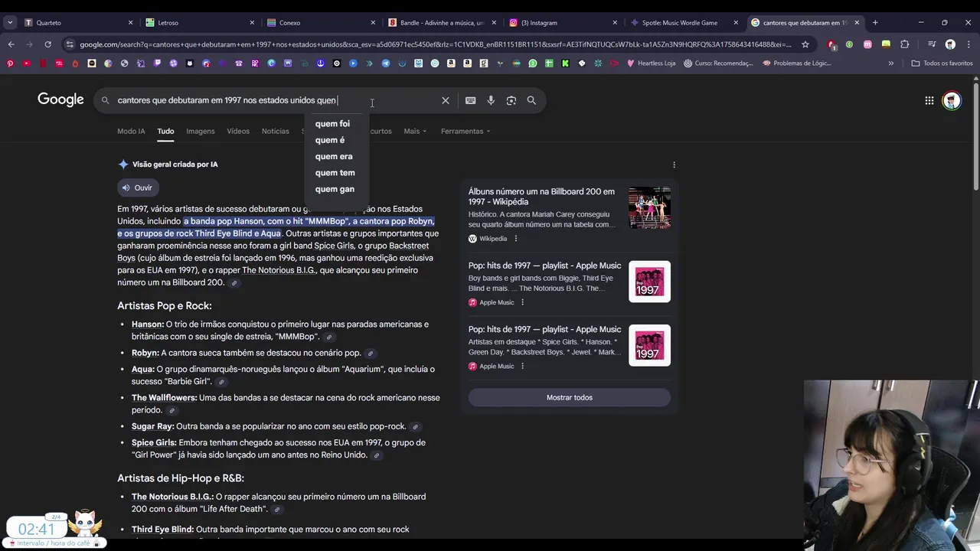Select suggestion 'quem foi'

click(332, 124)
